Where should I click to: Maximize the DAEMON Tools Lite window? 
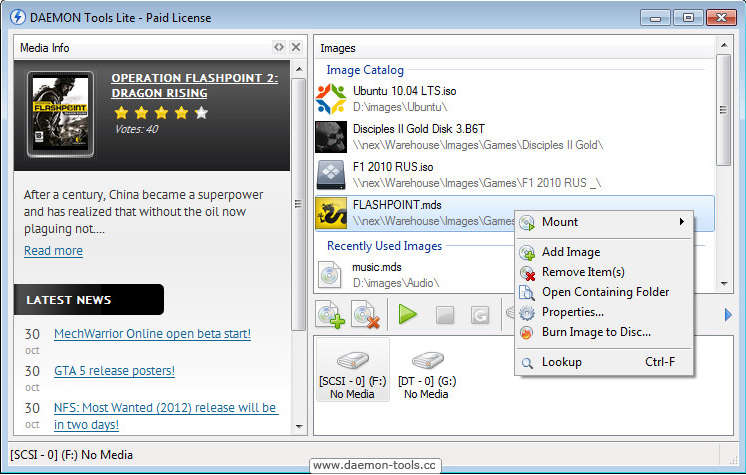point(688,18)
